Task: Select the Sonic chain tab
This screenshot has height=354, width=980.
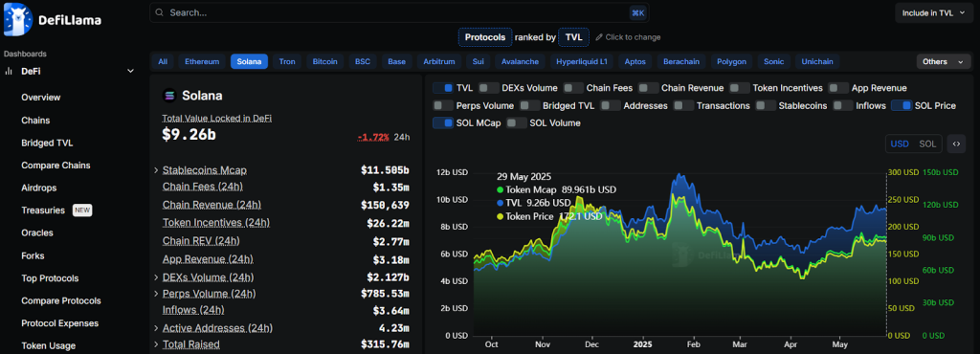Action: (x=773, y=61)
